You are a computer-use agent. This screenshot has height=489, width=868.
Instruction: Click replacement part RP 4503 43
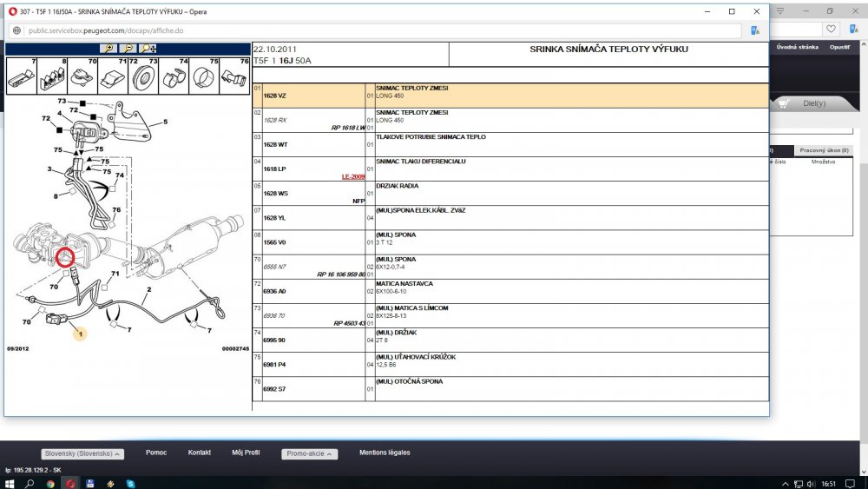point(349,323)
